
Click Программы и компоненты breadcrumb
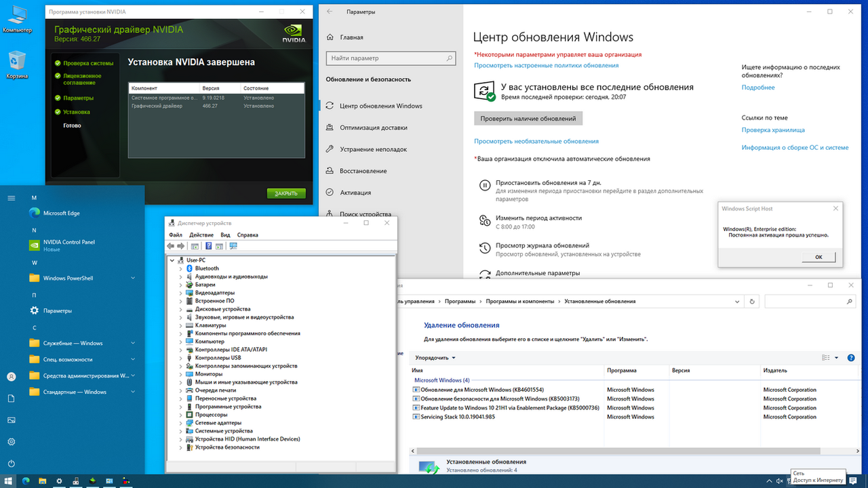(x=519, y=301)
